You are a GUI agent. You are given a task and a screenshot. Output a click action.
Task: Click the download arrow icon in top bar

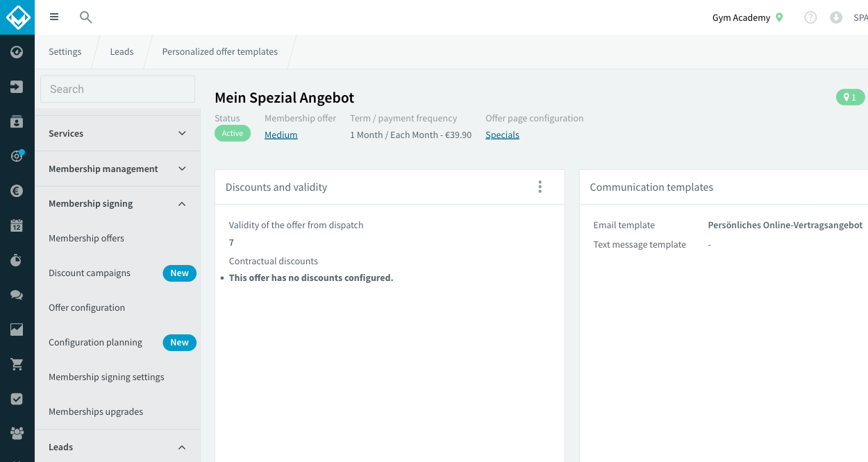pyautogui.click(x=836, y=17)
